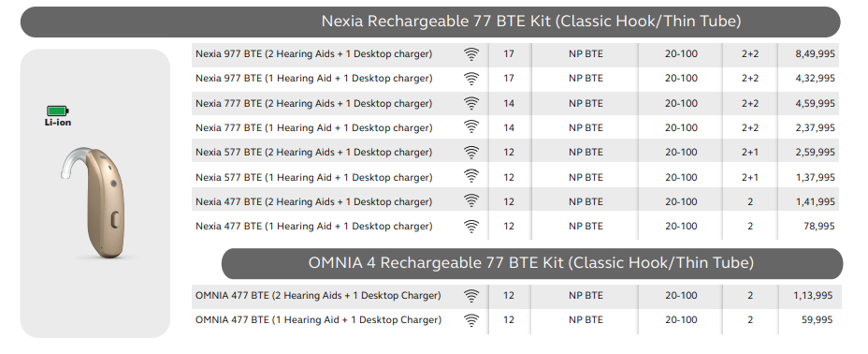
Task: Click wireless icon for Nexia 577 single-aid row
Action: coord(471,177)
